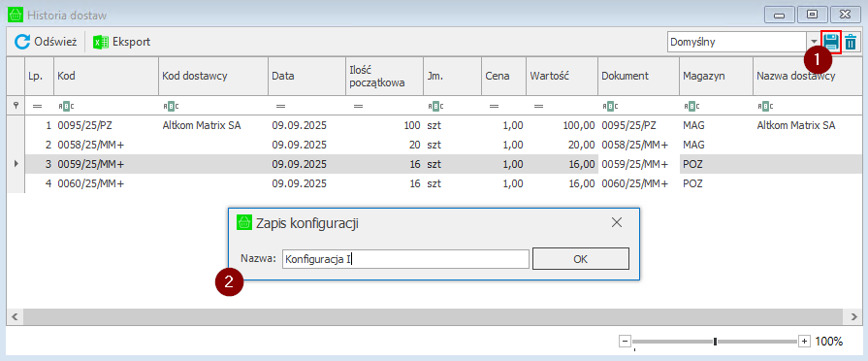Click the horizontal scrollbar left arrow

pyautogui.click(x=15, y=317)
